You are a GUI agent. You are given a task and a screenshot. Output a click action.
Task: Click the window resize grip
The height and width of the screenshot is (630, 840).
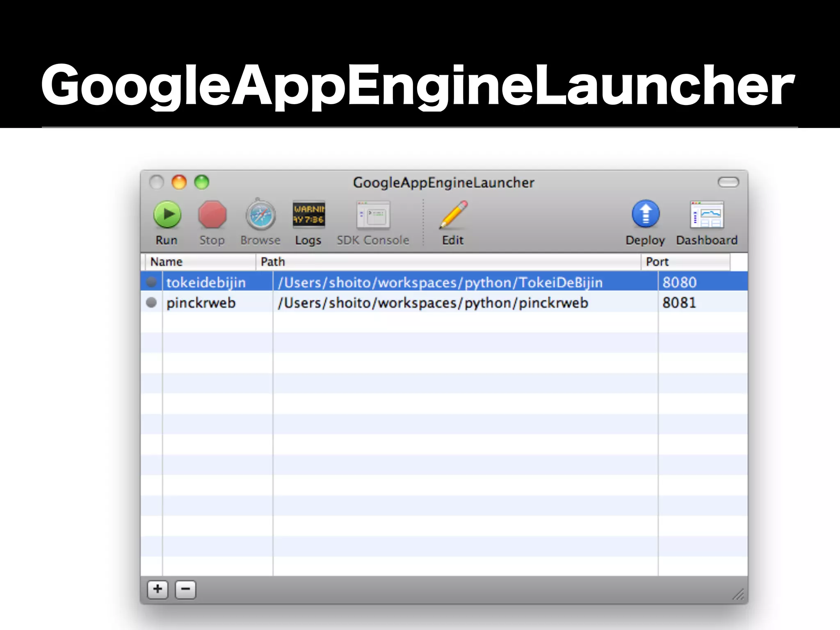click(x=739, y=594)
